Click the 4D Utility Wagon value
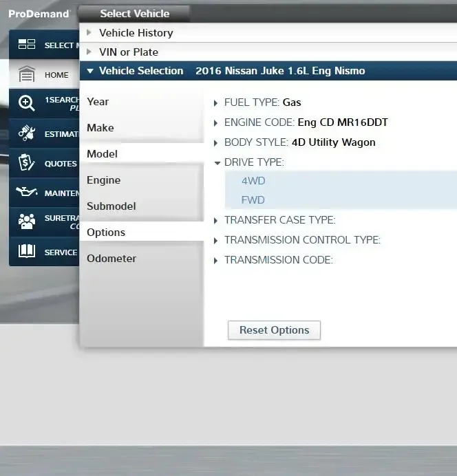 pyautogui.click(x=333, y=142)
